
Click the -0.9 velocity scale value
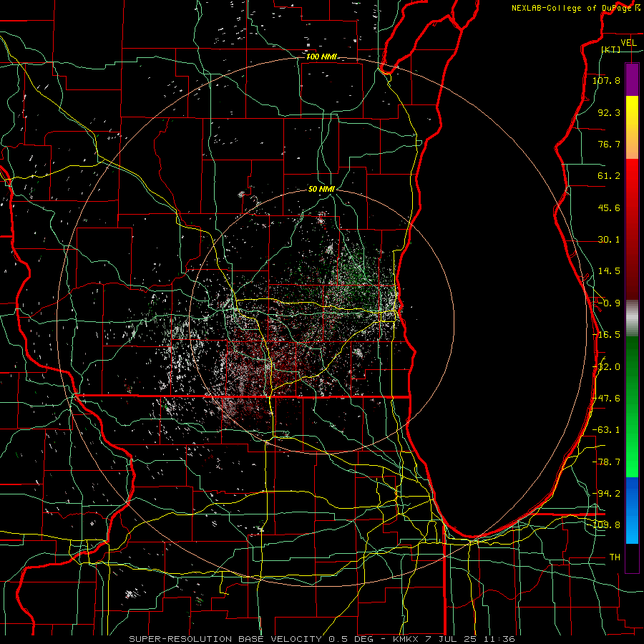[609, 303]
